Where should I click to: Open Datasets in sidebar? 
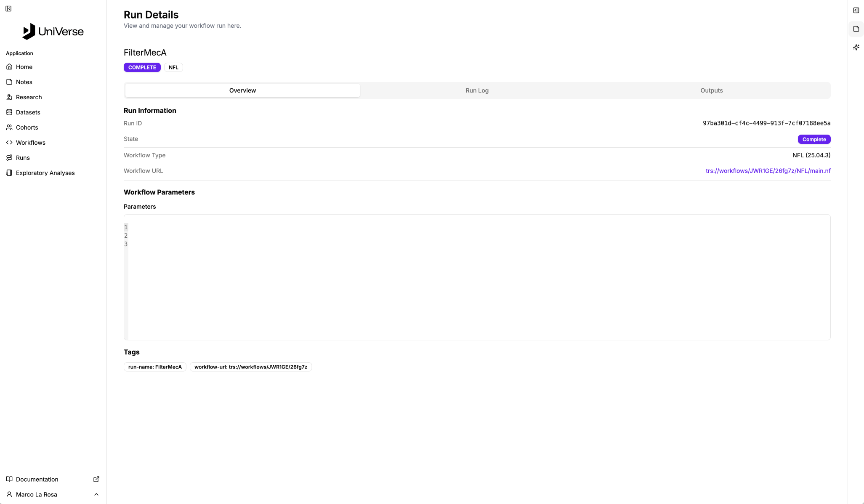click(x=28, y=112)
